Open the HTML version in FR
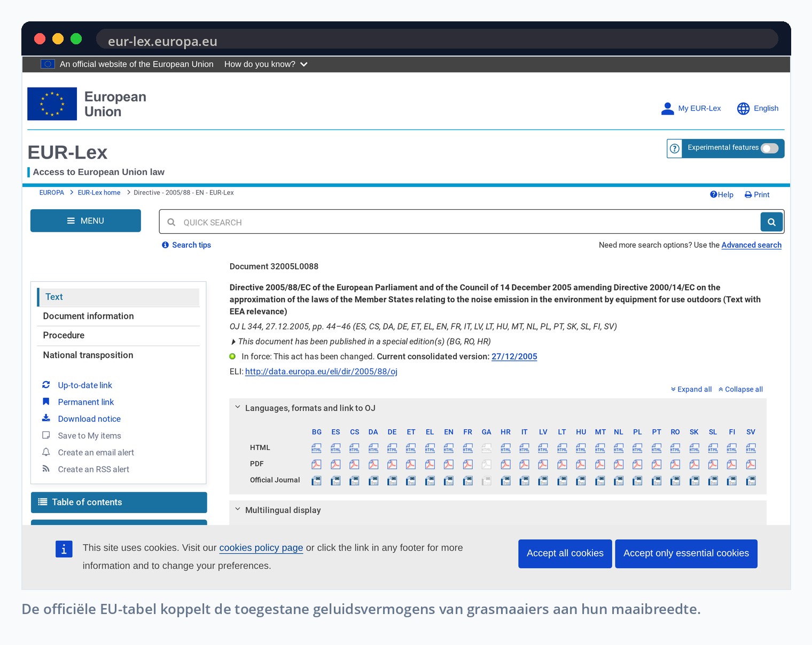812x645 pixels. pos(467,448)
